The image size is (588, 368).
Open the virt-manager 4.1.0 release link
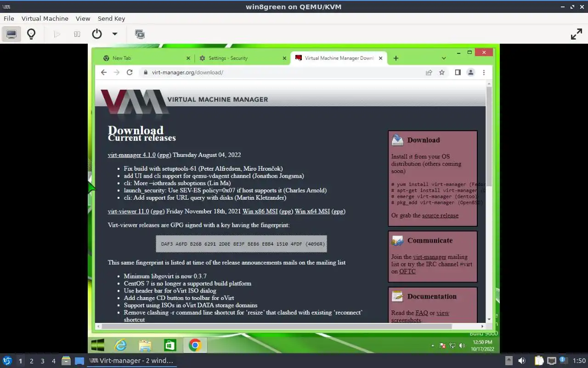tap(132, 155)
